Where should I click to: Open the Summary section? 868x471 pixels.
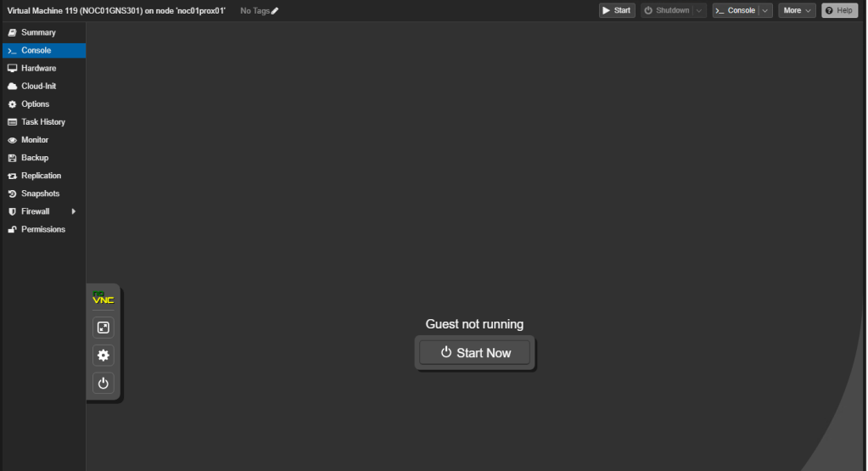point(38,32)
